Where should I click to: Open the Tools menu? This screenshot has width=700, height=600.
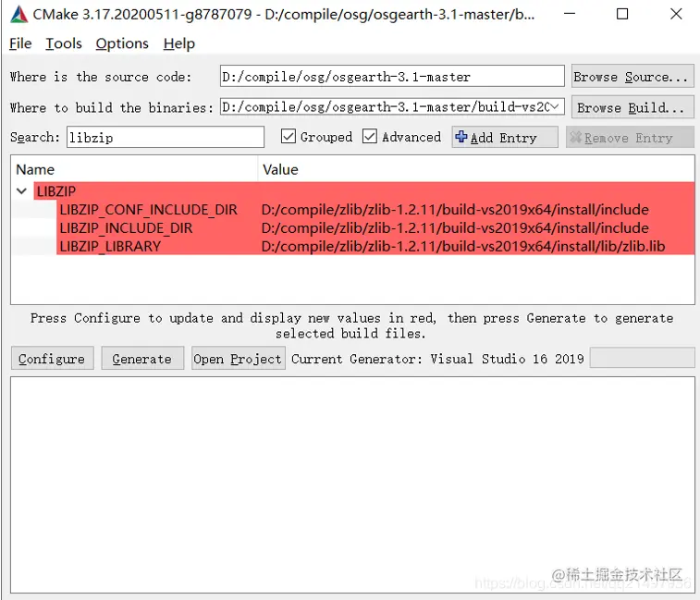pyautogui.click(x=64, y=43)
